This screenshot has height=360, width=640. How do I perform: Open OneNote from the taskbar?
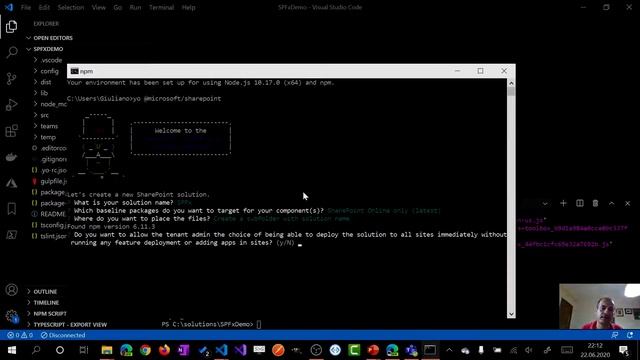pyautogui.click(x=184, y=350)
